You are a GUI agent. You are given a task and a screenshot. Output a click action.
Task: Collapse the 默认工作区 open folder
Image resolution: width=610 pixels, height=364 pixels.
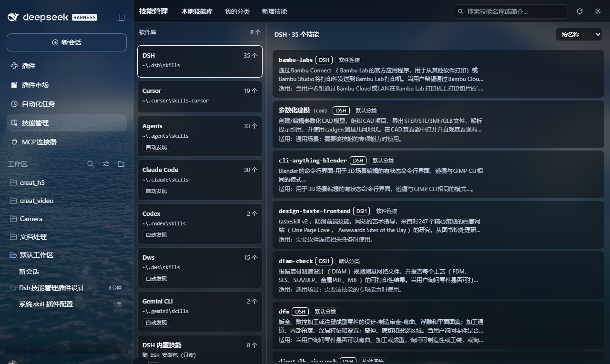coord(13,255)
